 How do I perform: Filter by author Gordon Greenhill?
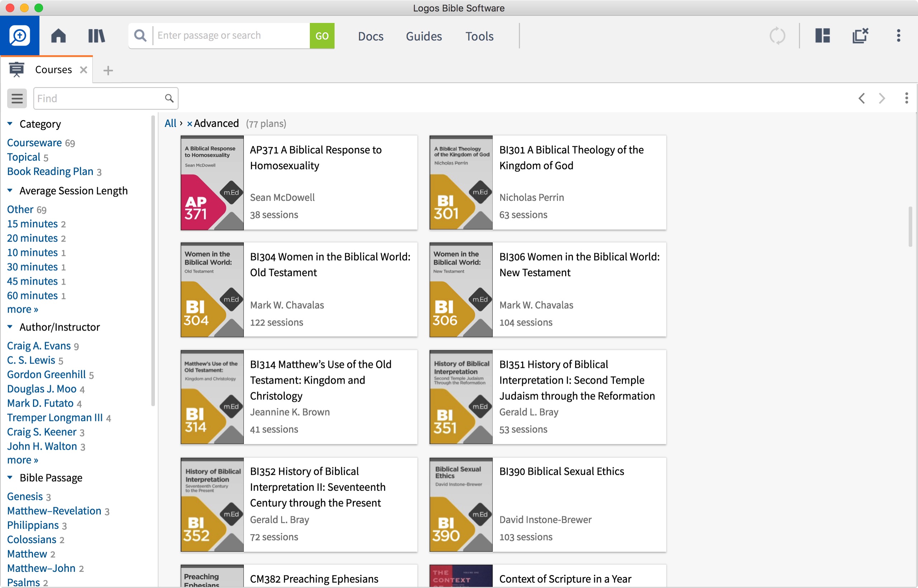pos(46,375)
